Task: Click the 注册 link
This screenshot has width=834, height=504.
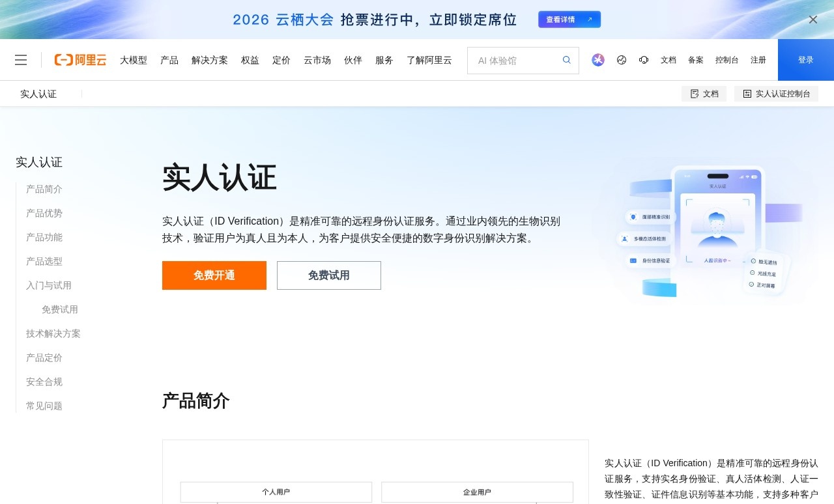Action: pyautogui.click(x=758, y=60)
